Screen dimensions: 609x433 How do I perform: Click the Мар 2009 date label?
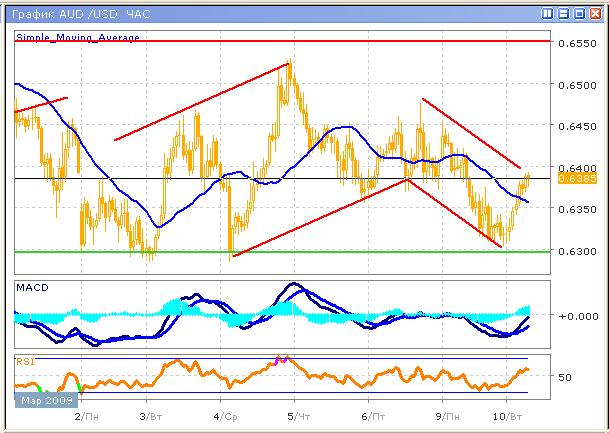pyautogui.click(x=40, y=401)
